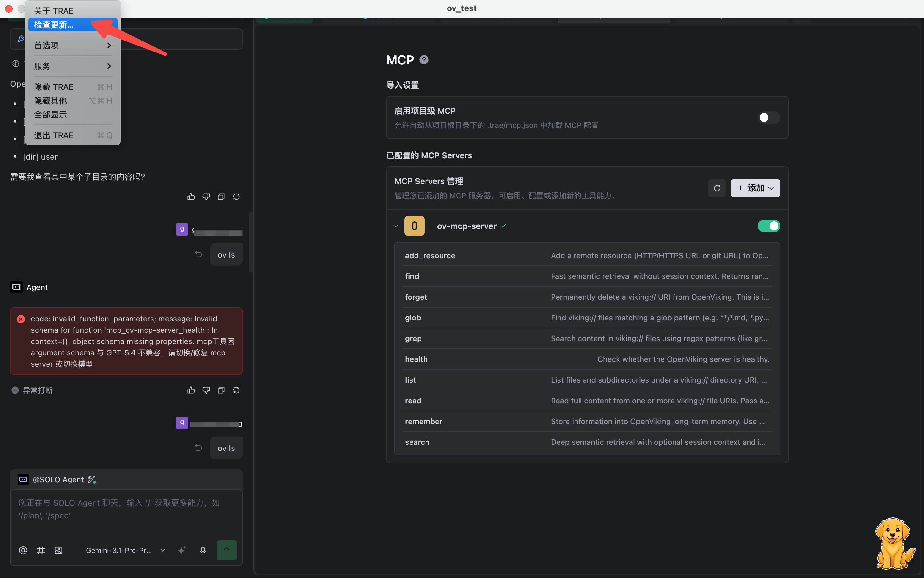924x578 pixels.
Task: Undo the first 'ov ls' message
Action: [199, 254]
